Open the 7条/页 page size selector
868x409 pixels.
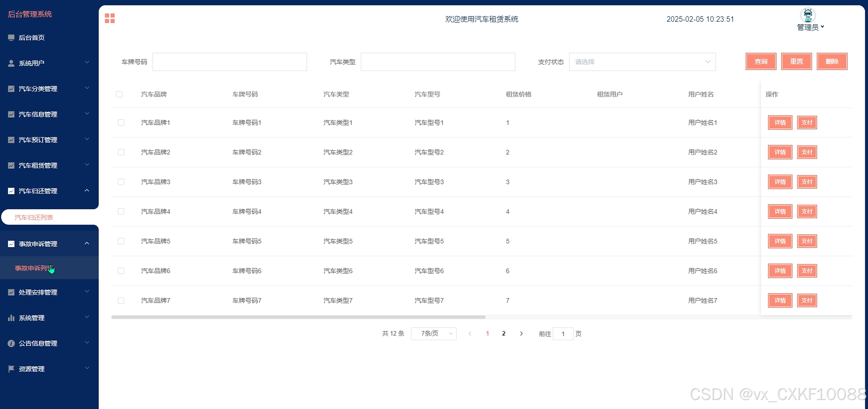coord(433,334)
